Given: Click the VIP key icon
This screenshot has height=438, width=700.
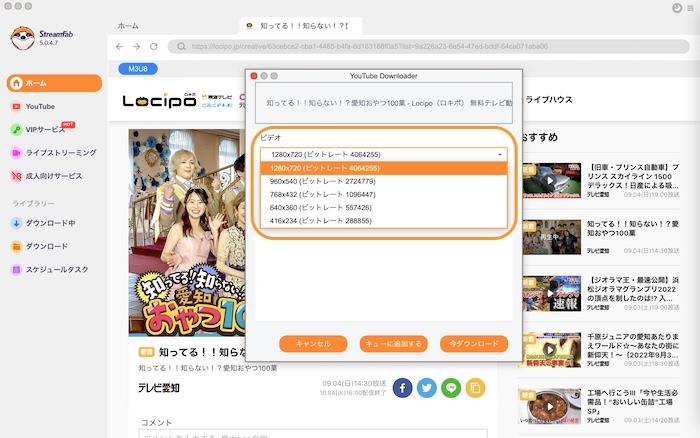Looking at the screenshot, I should (16, 129).
